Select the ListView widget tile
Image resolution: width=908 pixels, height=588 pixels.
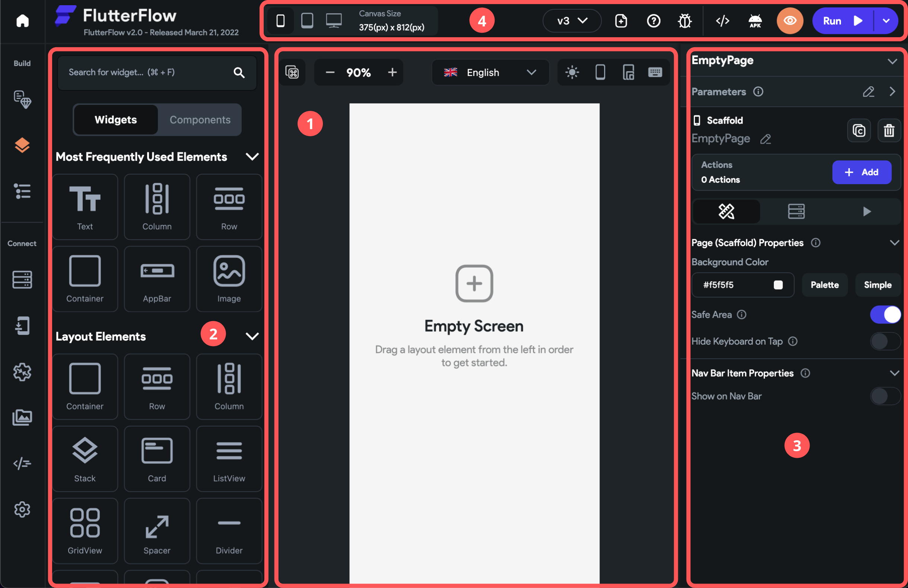pyautogui.click(x=229, y=459)
